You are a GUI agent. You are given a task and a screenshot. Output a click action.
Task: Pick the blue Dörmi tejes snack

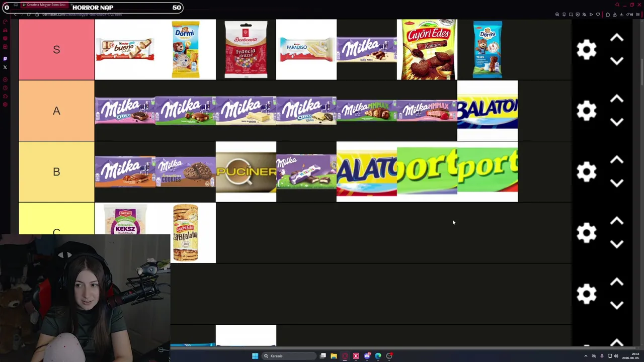[x=488, y=49]
